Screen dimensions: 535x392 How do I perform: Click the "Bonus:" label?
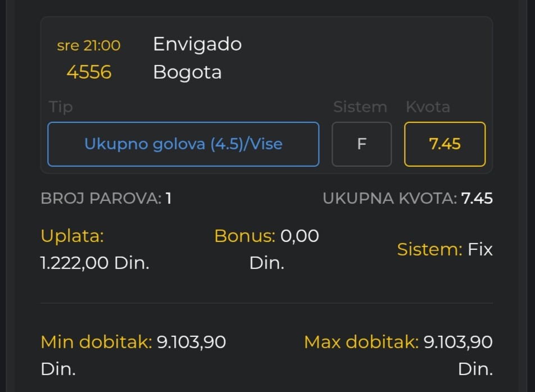coord(244,236)
